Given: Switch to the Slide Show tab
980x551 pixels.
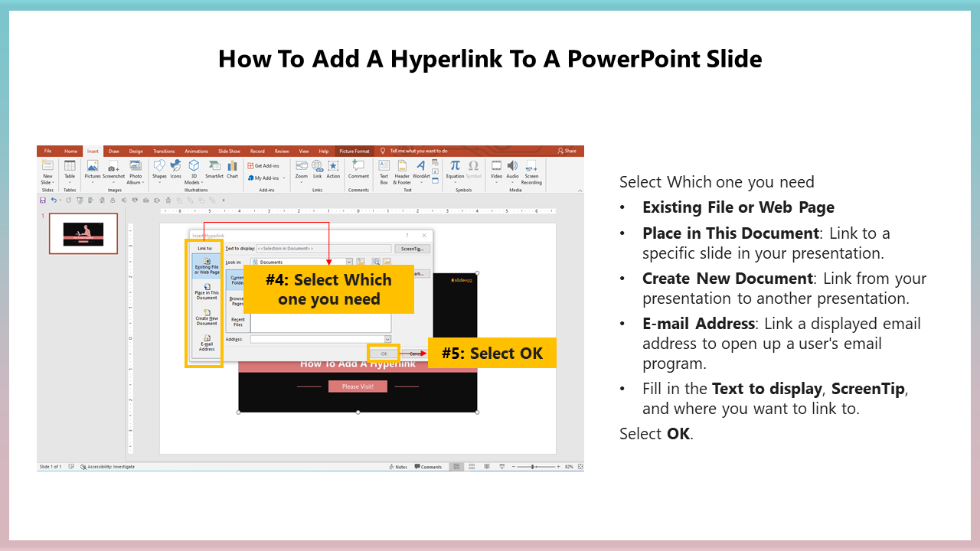Looking at the screenshot, I should tap(229, 151).
